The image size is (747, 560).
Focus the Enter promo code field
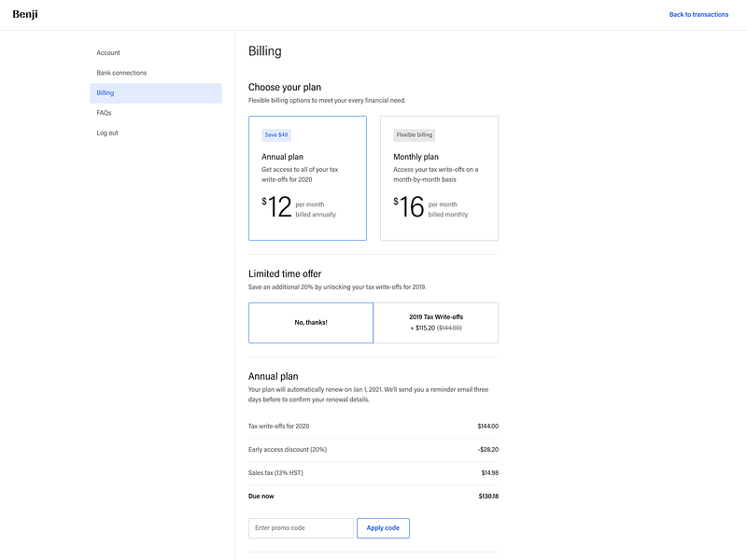301,528
